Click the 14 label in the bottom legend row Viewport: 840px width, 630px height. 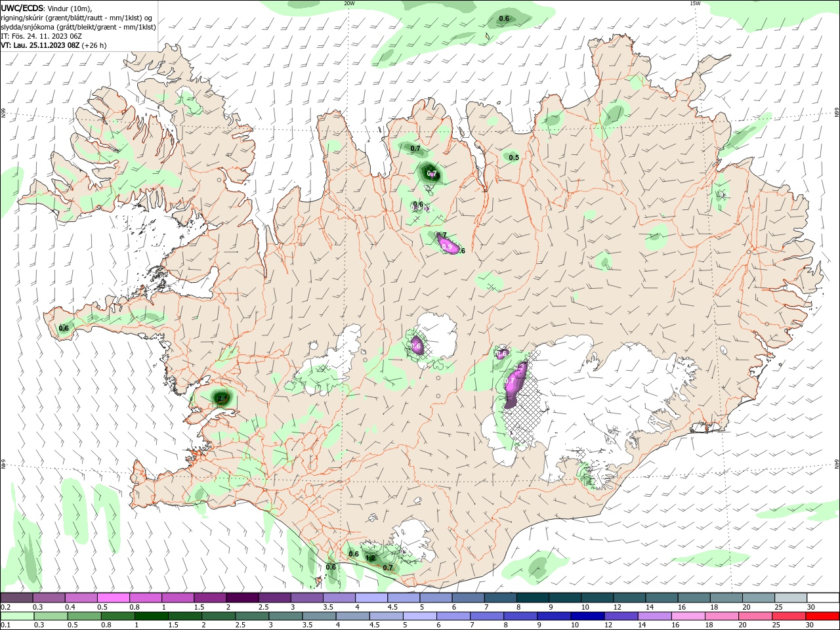[642, 625]
